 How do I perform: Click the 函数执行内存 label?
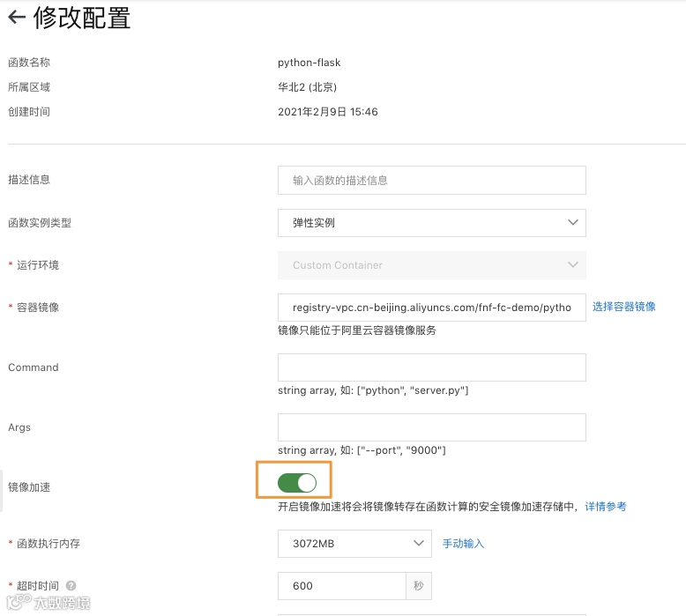pyautogui.click(x=48, y=544)
